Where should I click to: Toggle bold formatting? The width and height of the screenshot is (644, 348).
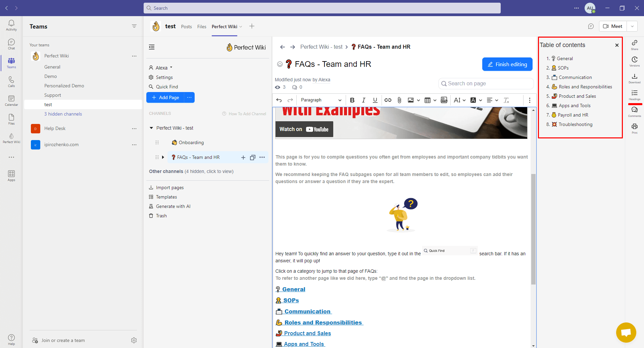[352, 100]
